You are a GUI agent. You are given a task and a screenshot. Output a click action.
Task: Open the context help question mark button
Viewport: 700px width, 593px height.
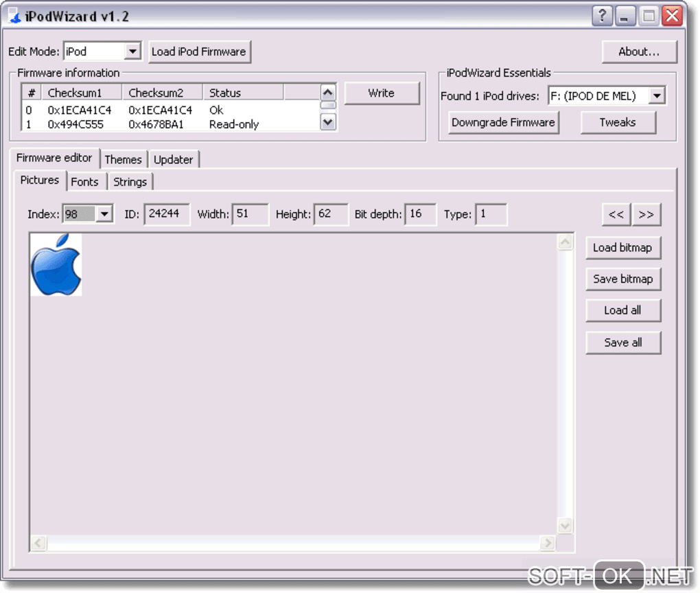point(603,16)
